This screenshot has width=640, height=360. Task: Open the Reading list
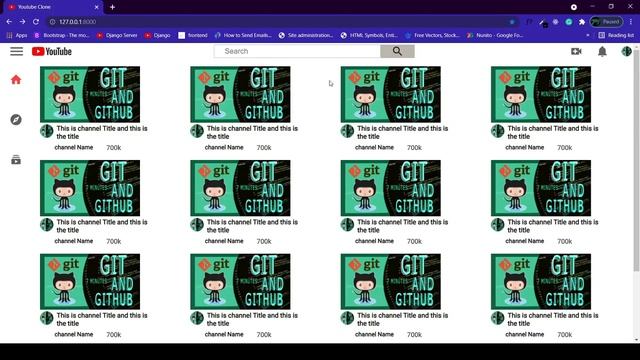click(x=616, y=36)
